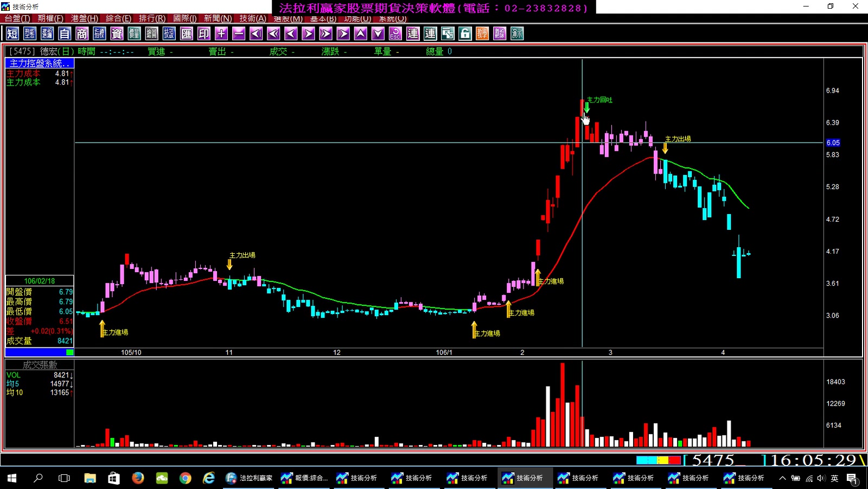Click the cyan status indicator block
The width and height of the screenshot is (868, 489).
(647, 460)
